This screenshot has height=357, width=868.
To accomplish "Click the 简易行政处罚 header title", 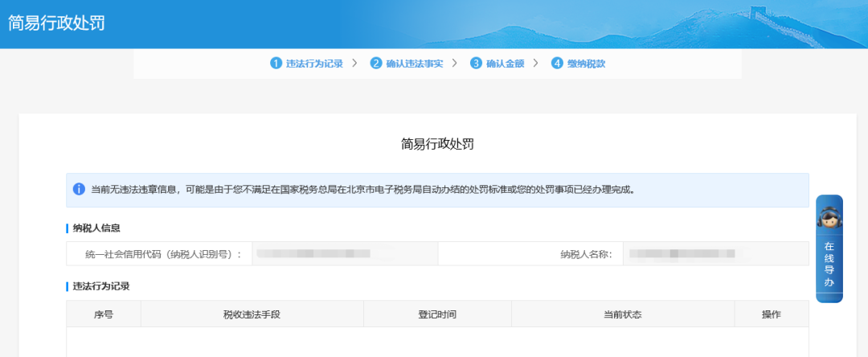I will (x=56, y=23).
